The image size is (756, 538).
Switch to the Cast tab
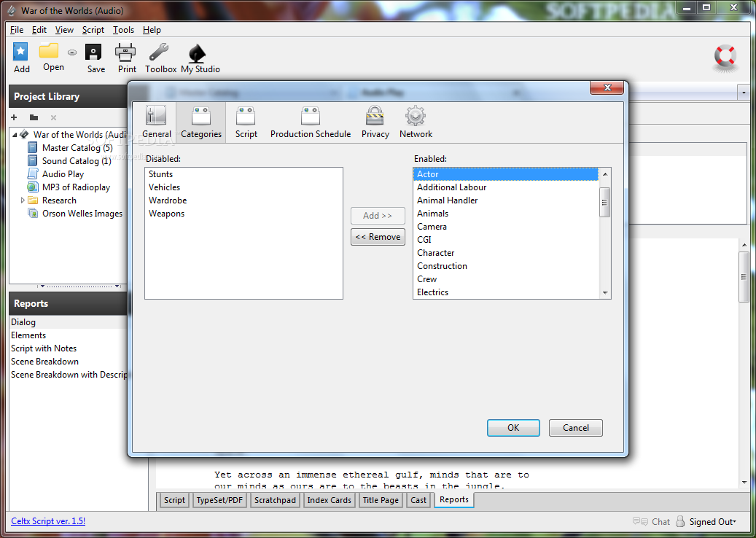[418, 500]
